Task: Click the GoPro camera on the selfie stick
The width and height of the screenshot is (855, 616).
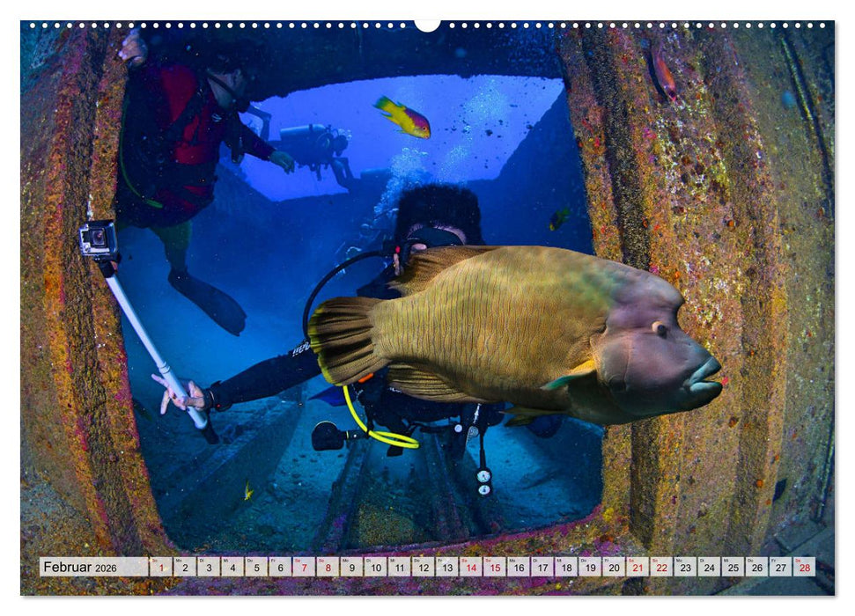Action: 98,238
